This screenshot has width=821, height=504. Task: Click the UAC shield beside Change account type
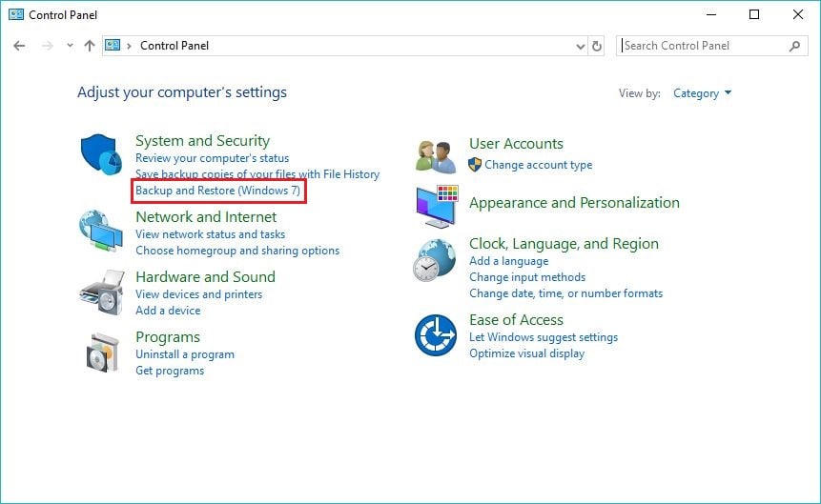[474, 165]
